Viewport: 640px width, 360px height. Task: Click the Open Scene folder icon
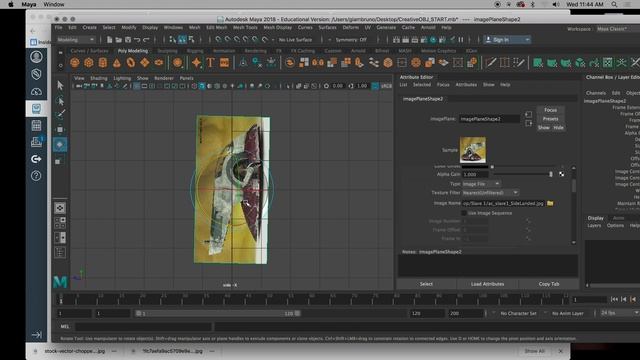click(118, 40)
